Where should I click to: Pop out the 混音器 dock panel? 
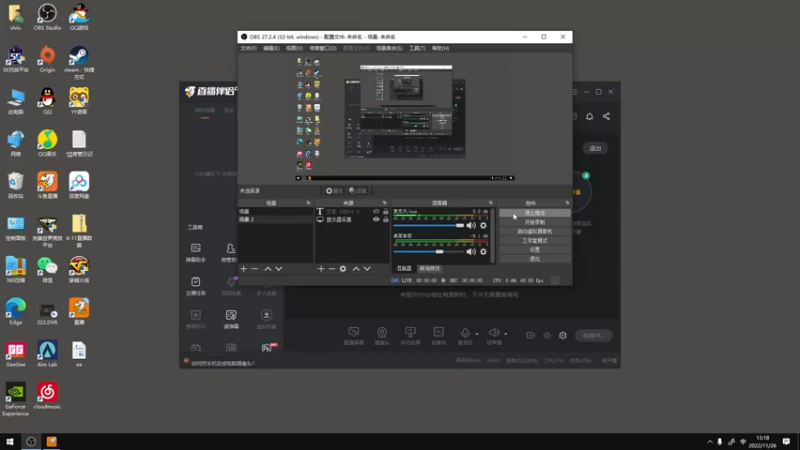(x=491, y=203)
